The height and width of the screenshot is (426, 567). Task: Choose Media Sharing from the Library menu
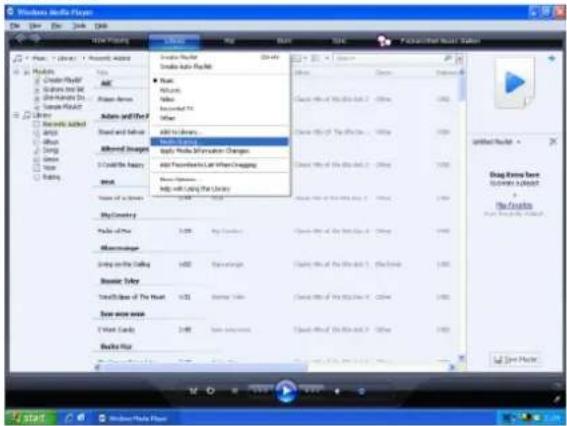pos(220,141)
